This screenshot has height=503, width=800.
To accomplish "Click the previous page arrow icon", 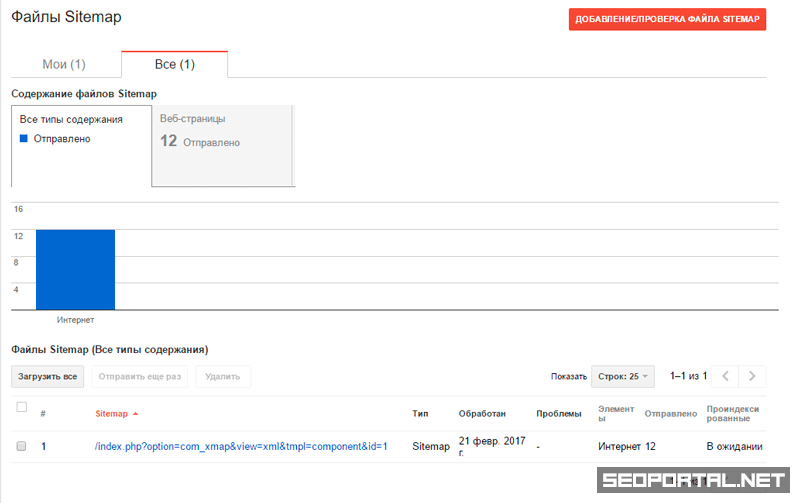I will (x=726, y=377).
